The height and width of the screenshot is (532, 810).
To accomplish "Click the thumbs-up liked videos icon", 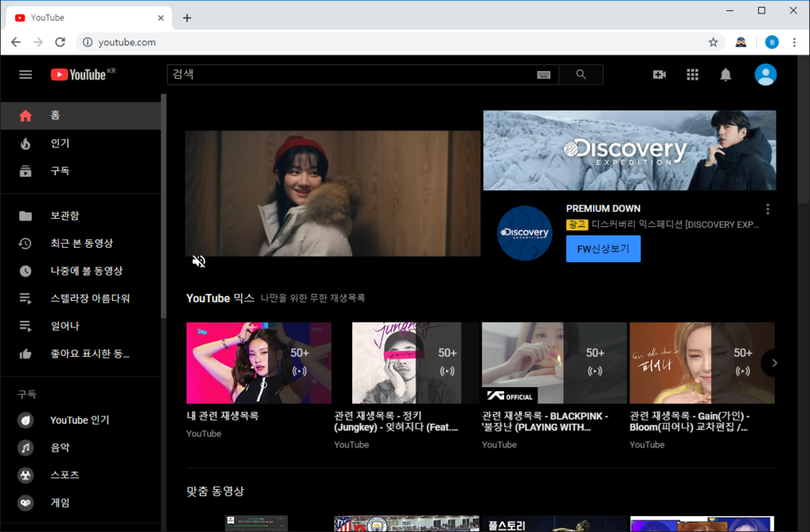I will (x=25, y=354).
